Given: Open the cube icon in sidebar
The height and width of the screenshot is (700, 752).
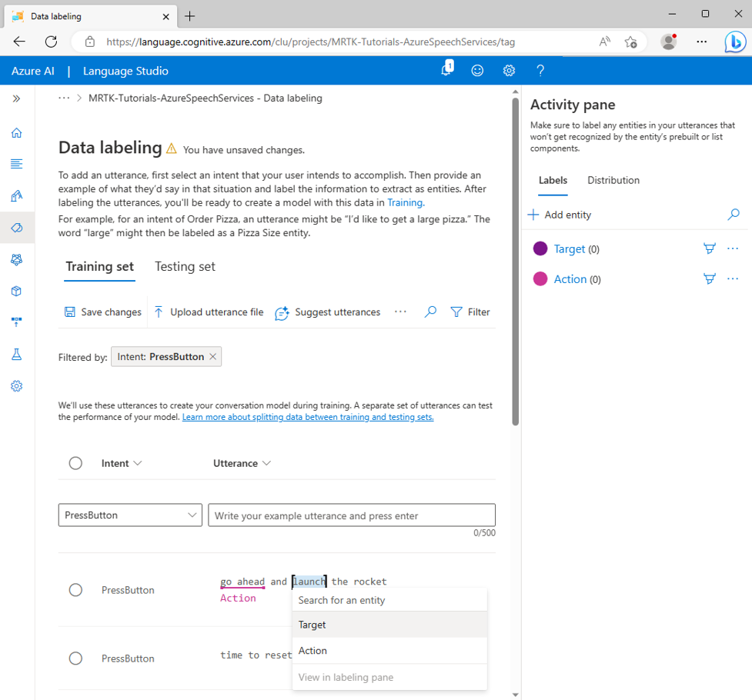Looking at the screenshot, I should click(17, 291).
